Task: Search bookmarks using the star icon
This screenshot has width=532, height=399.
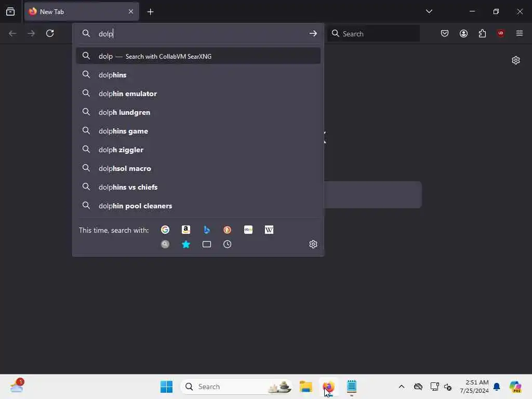Action: 186,244
